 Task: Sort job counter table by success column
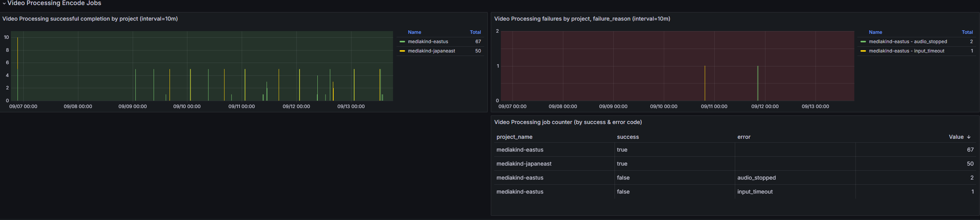627,137
